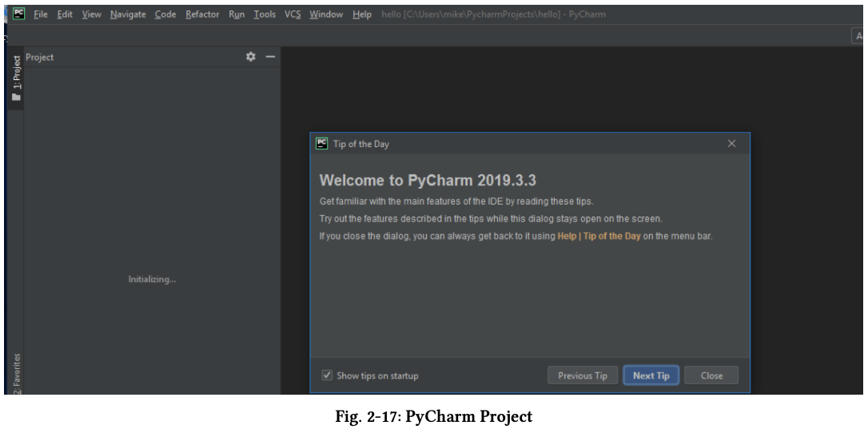Open the Code menu
Screen dimensions: 868x441
[165, 14]
